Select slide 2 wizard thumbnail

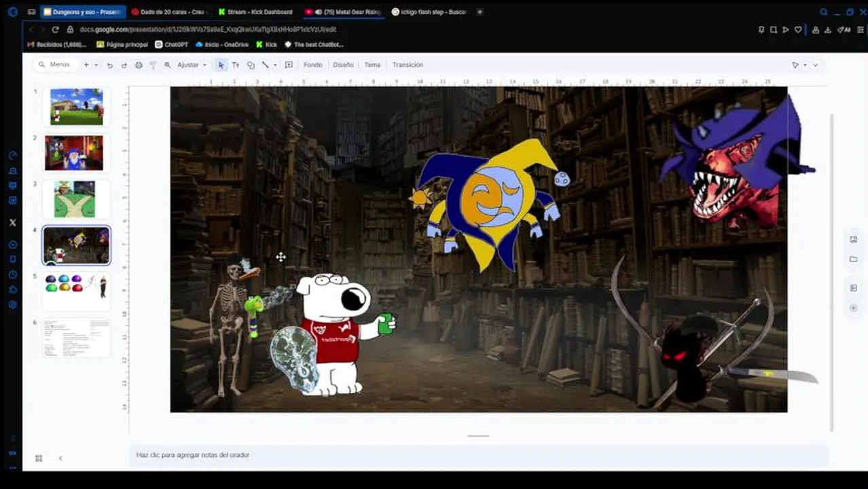coord(75,152)
